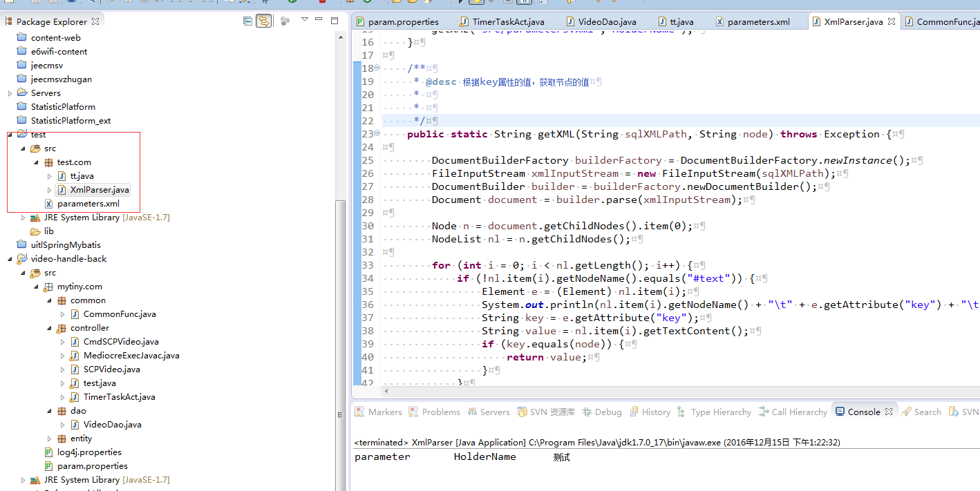Select MediocreExecJavac.java file
The height and width of the screenshot is (491, 980).
131,356
